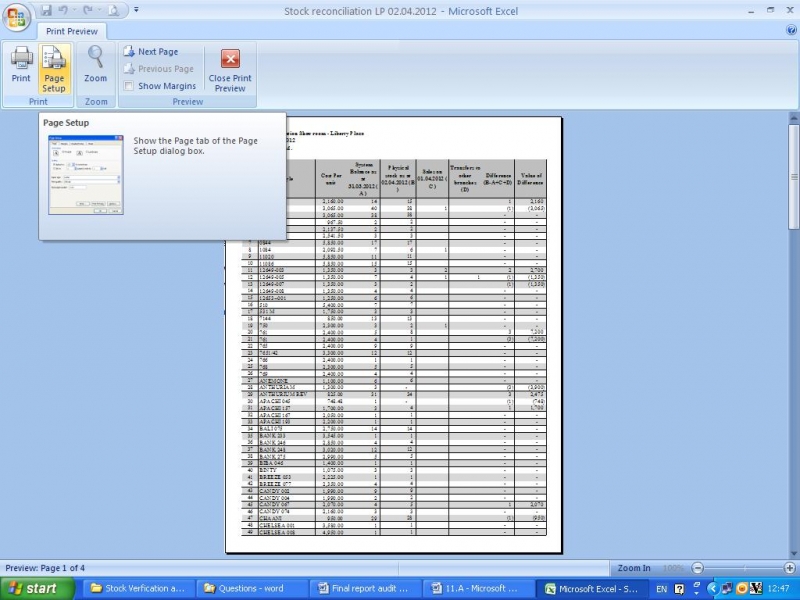The height and width of the screenshot is (600, 800).
Task: Click the EN language indicator in taskbar
Action: click(662, 589)
